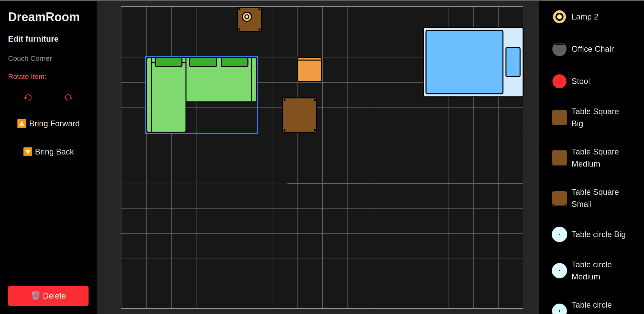Pick the red Stool icon
The image size is (644, 314).
[x=559, y=81]
